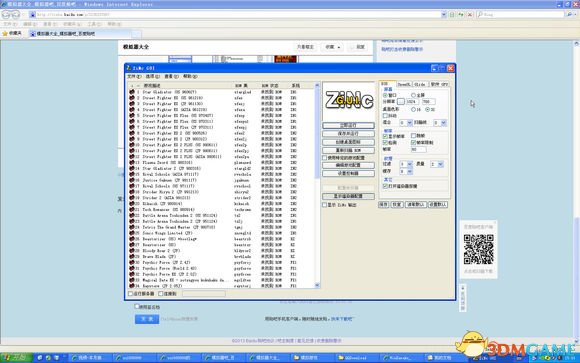Image resolution: width=580 pixels, height=363 pixels.
Task: Open the View menu in ZiNc GUI
Action: click(x=171, y=76)
